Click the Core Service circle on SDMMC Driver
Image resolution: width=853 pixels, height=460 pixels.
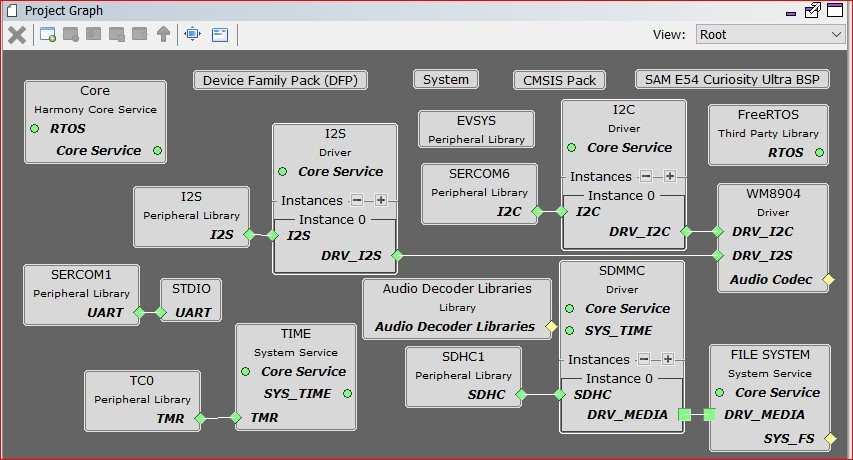(x=570, y=308)
